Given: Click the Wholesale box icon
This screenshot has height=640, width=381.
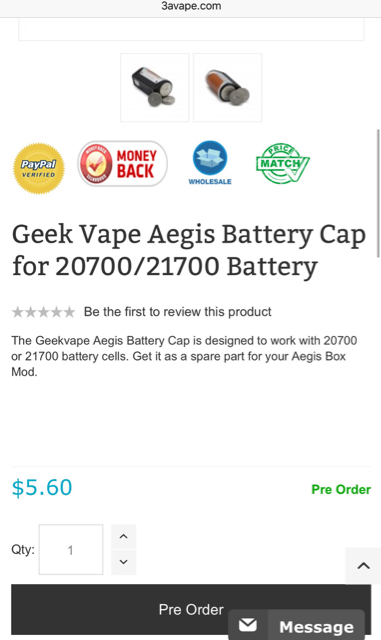Looking at the screenshot, I should (210, 163).
